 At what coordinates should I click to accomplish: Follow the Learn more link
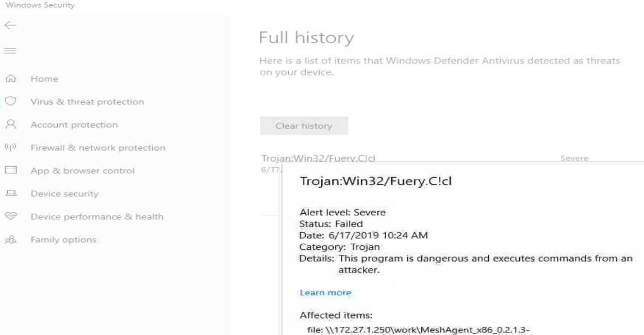coord(325,293)
